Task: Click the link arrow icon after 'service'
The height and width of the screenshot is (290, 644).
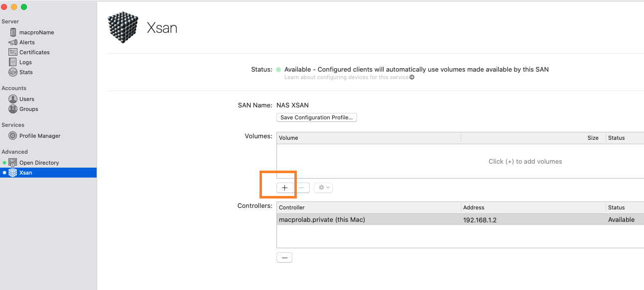Action: [x=412, y=78]
